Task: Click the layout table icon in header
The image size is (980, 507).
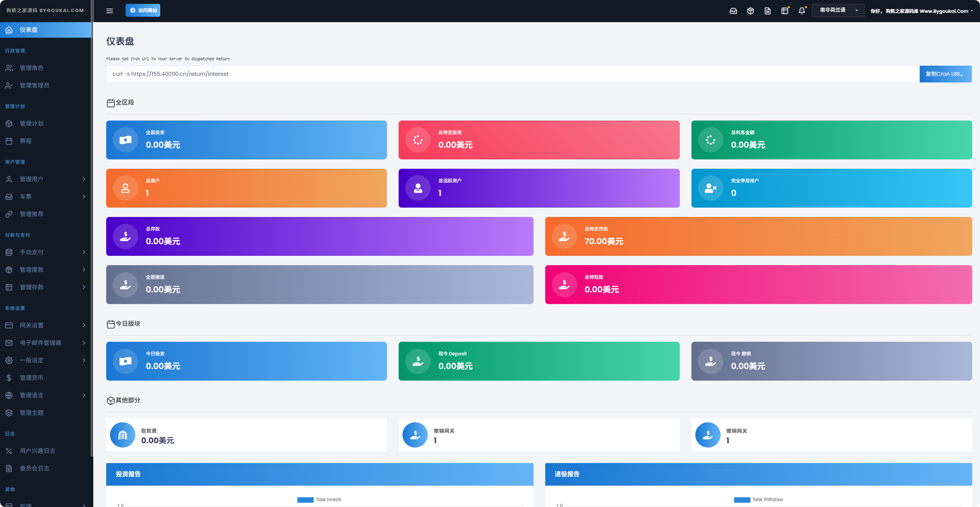Action: pyautogui.click(x=785, y=11)
